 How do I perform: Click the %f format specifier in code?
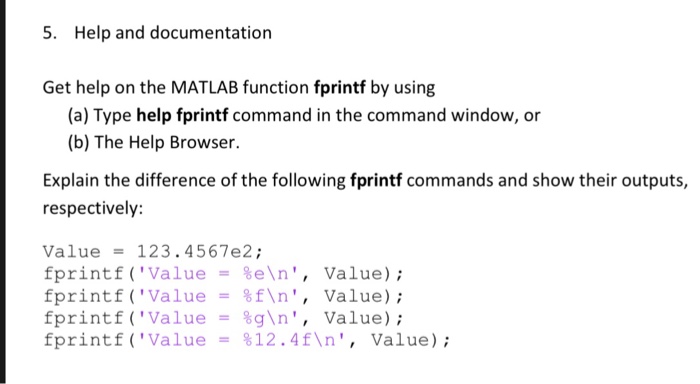tap(254, 296)
